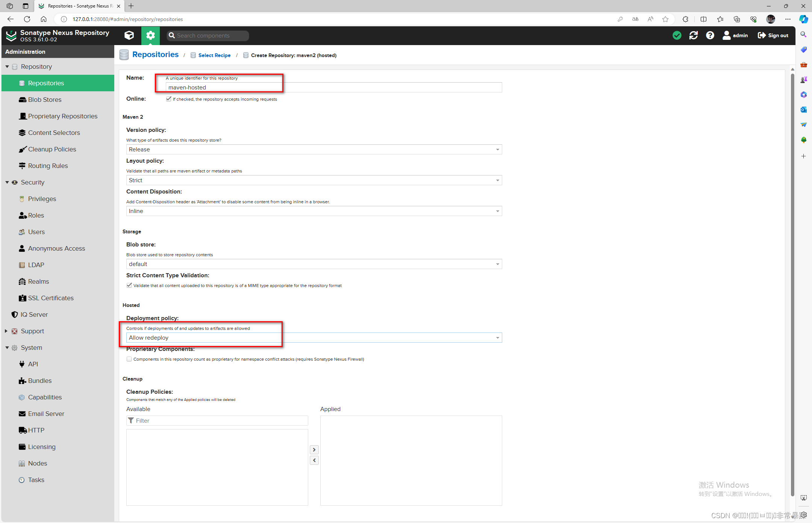Click the Search components box
This screenshot has height=523, width=812.
208,36
